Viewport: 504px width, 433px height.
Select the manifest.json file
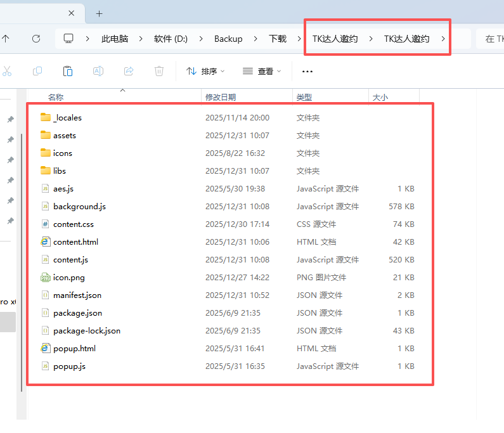pos(77,295)
